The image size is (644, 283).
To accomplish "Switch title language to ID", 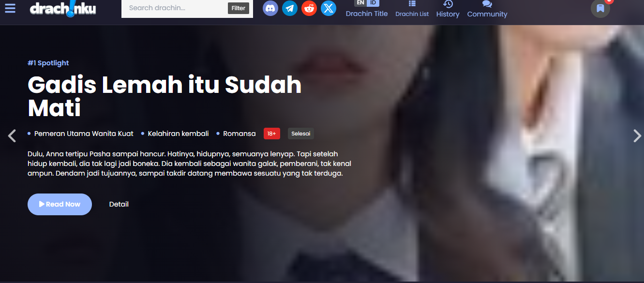I will (373, 3).
